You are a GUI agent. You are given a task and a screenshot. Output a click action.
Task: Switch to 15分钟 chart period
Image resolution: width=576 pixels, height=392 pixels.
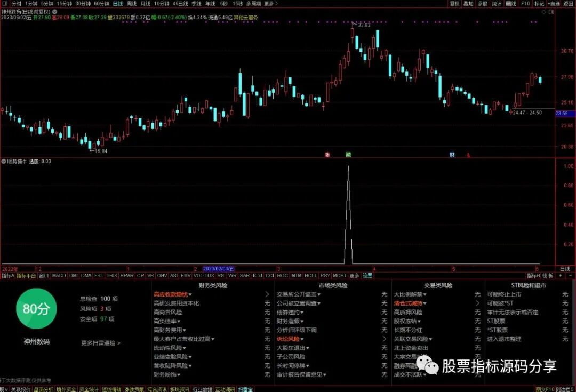click(65, 4)
